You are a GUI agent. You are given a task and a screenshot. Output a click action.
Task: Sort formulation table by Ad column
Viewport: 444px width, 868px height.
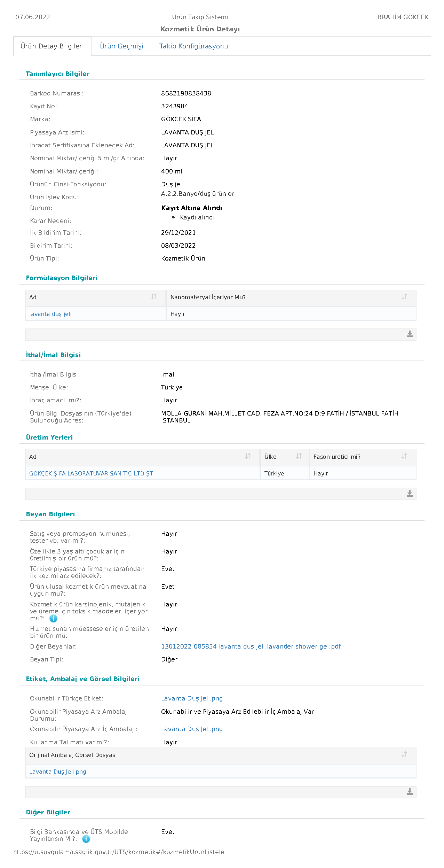click(x=154, y=296)
